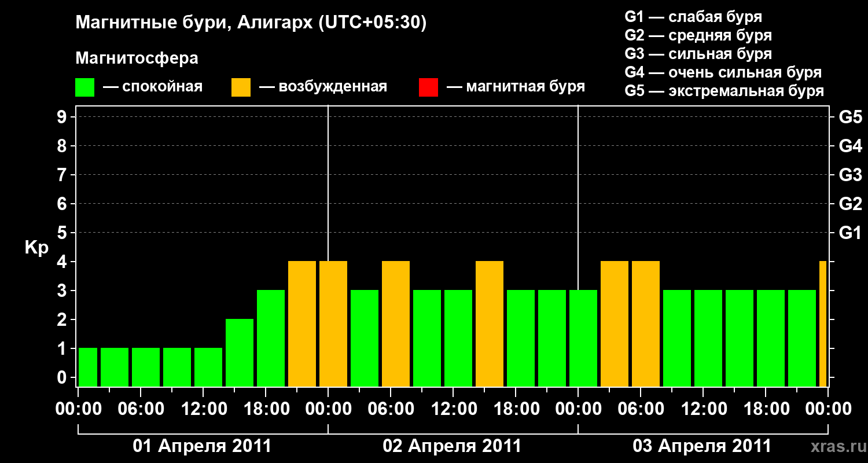Click the narrow first green bar at 00:00 01 April
This screenshot has height=463, width=868.
tap(88, 367)
